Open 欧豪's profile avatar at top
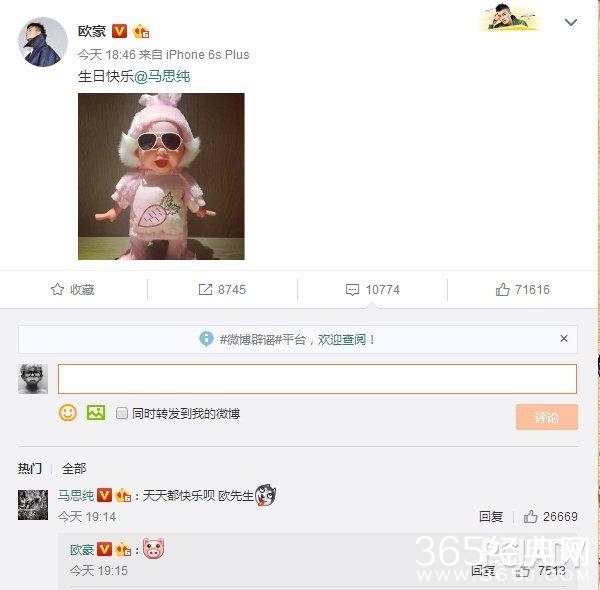Viewport: 600px width, 590px height. 42,42
